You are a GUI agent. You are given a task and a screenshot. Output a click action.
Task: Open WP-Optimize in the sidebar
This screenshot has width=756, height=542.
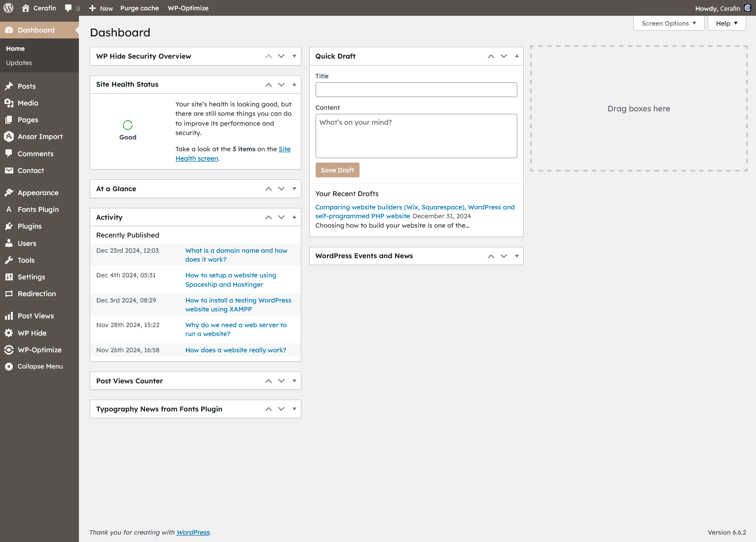pyautogui.click(x=39, y=350)
